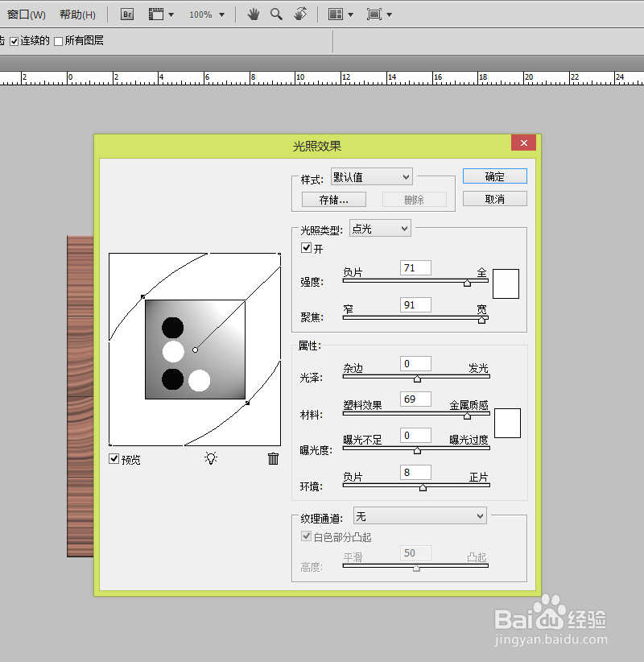Click the lower-right ellipse handle in preview
Viewport: 644px width, 662px height.
[247, 403]
